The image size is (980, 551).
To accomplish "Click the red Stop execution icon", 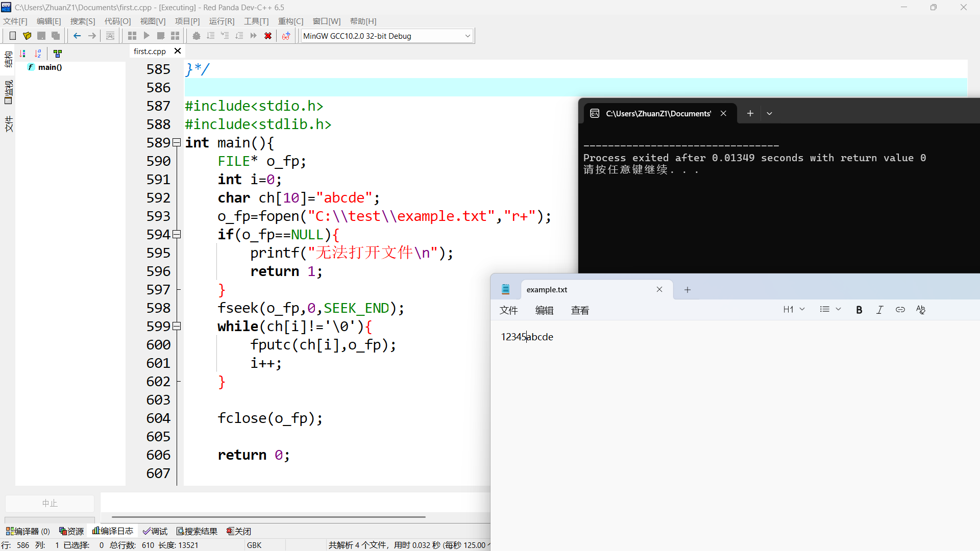I will 267,36.
